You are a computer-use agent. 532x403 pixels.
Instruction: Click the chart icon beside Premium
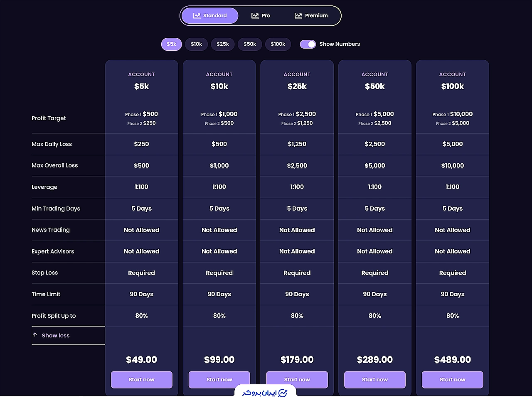coord(298,16)
